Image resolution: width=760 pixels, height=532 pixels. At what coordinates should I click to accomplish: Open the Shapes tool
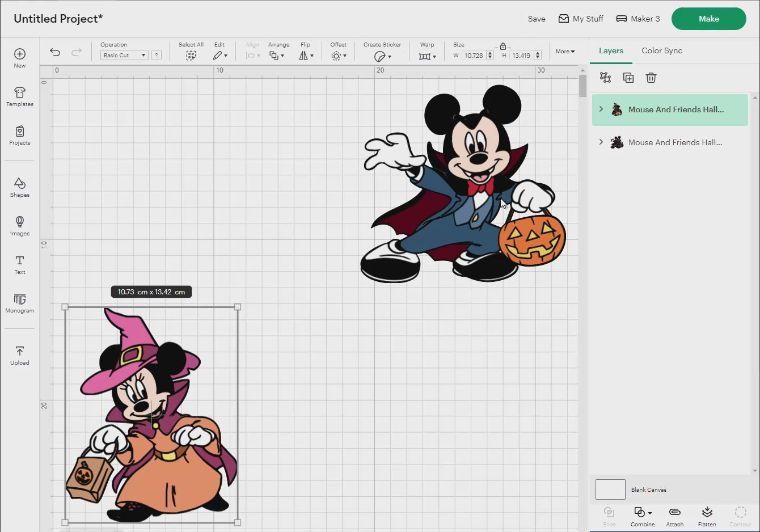[x=20, y=187]
